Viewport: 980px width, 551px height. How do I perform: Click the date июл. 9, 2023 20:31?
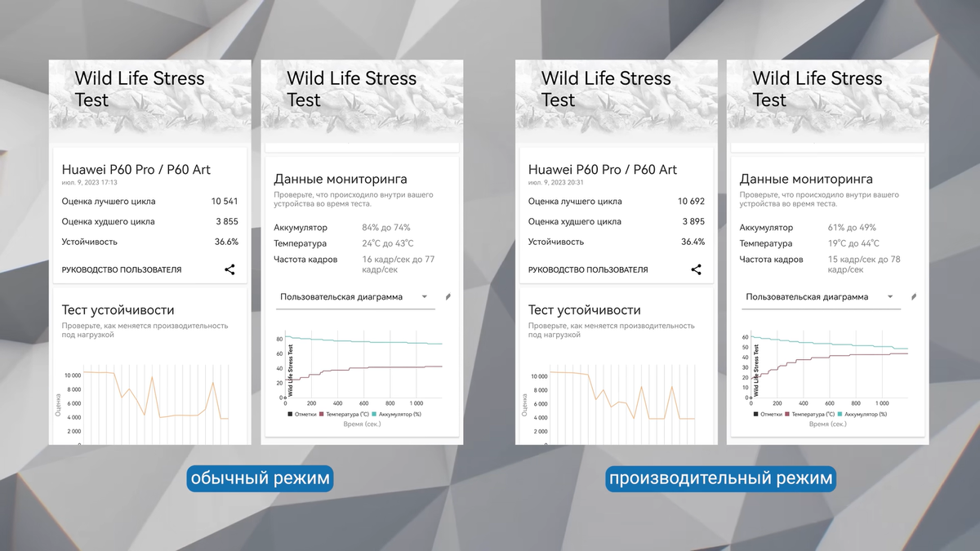coord(556,182)
